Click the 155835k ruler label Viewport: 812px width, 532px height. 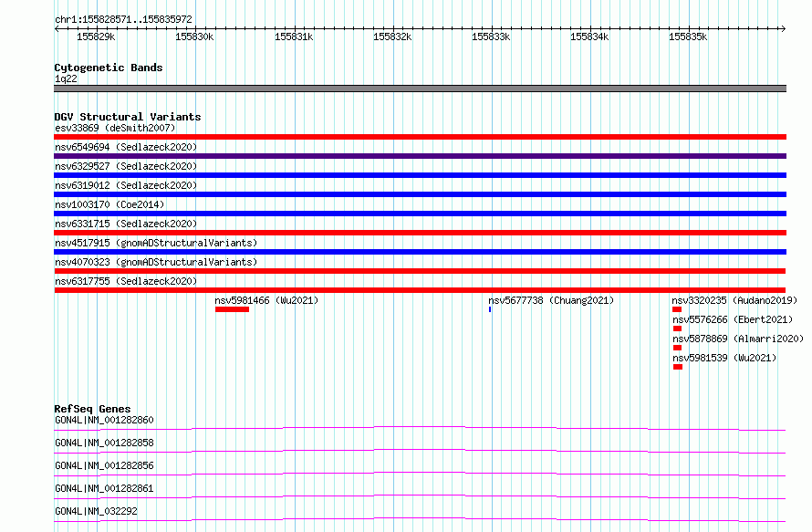(x=688, y=37)
